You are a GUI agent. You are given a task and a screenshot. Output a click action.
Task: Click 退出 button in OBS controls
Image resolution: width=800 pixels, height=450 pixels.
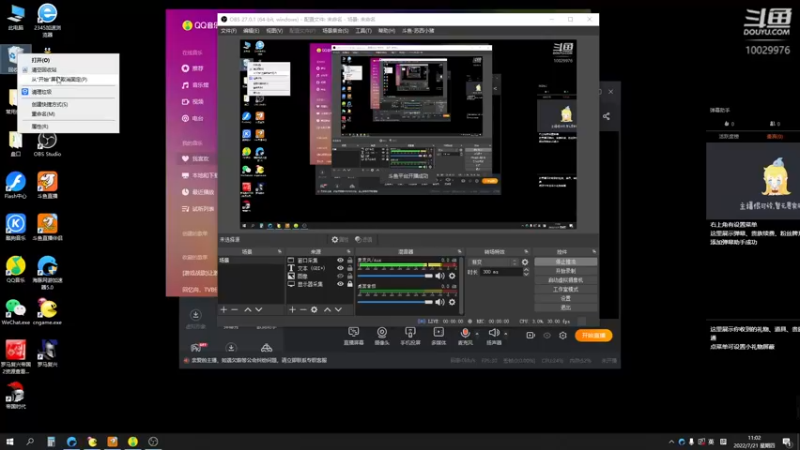click(565, 308)
